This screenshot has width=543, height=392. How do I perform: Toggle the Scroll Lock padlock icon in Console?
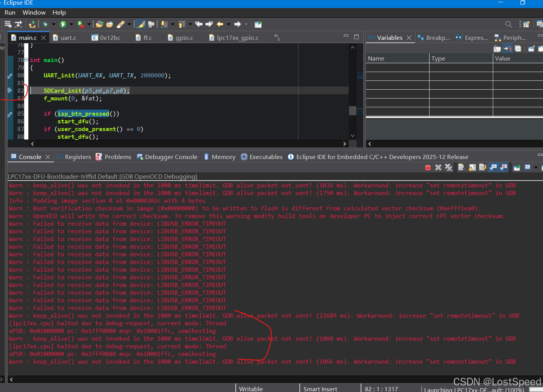(472, 167)
